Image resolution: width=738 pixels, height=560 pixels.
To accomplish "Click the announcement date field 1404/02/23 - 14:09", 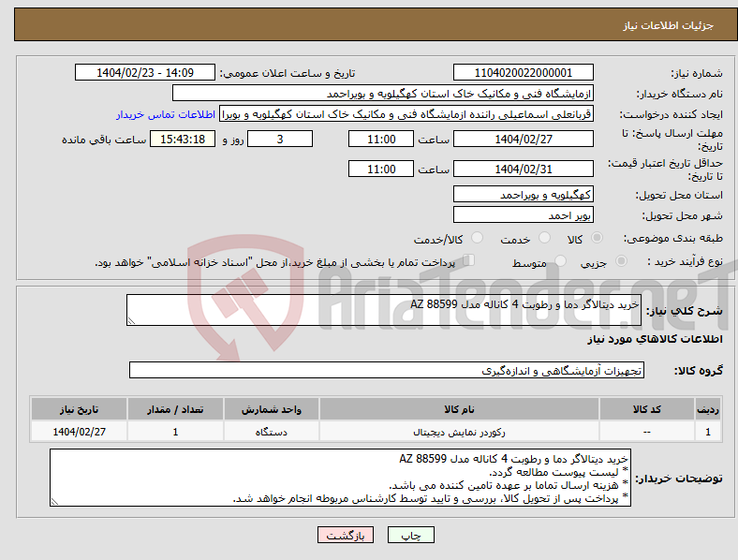I will pyautogui.click(x=145, y=72).
